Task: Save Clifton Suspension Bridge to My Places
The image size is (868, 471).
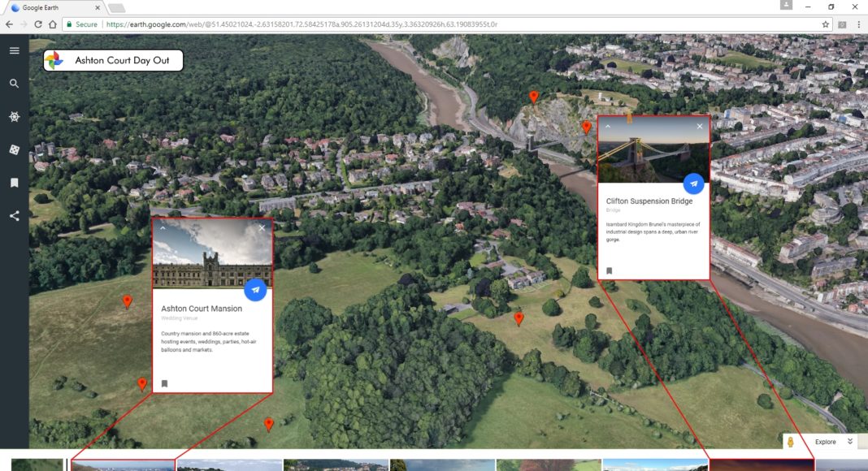Action: pyautogui.click(x=609, y=271)
